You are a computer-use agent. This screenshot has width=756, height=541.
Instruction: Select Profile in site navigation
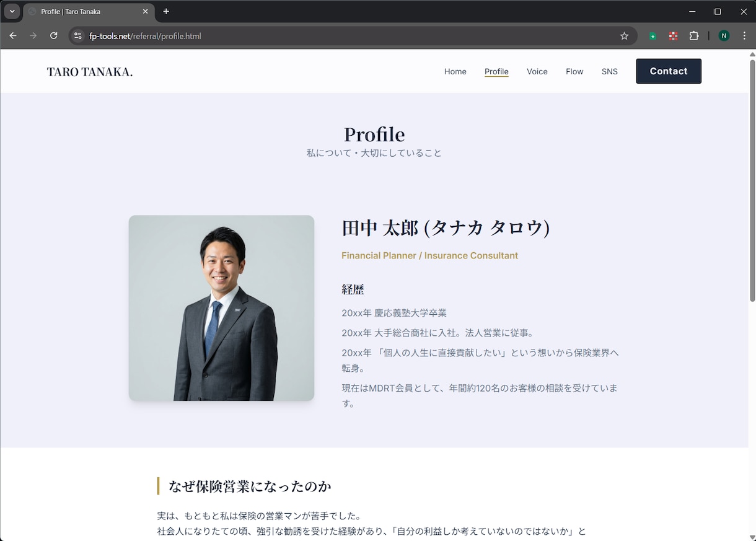coord(496,71)
